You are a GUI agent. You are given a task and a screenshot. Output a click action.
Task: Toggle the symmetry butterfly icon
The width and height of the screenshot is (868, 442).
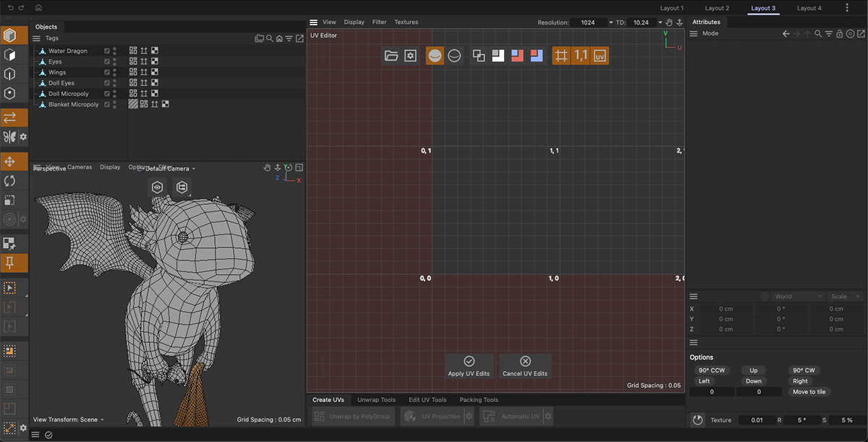9,137
